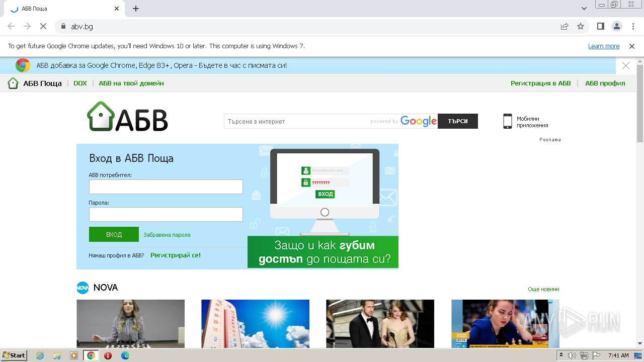Open banner about losing mail access
Screen dimensions: 644x362
coord(323,207)
